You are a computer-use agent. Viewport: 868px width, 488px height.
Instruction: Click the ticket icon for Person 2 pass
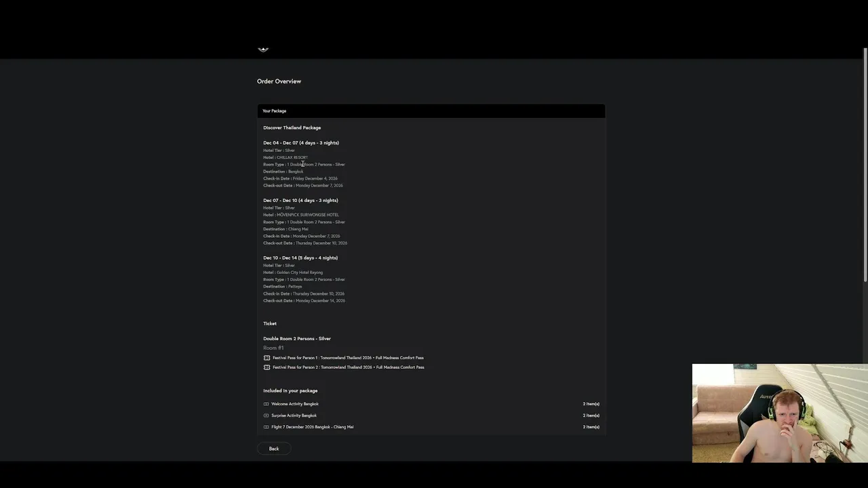coord(267,367)
